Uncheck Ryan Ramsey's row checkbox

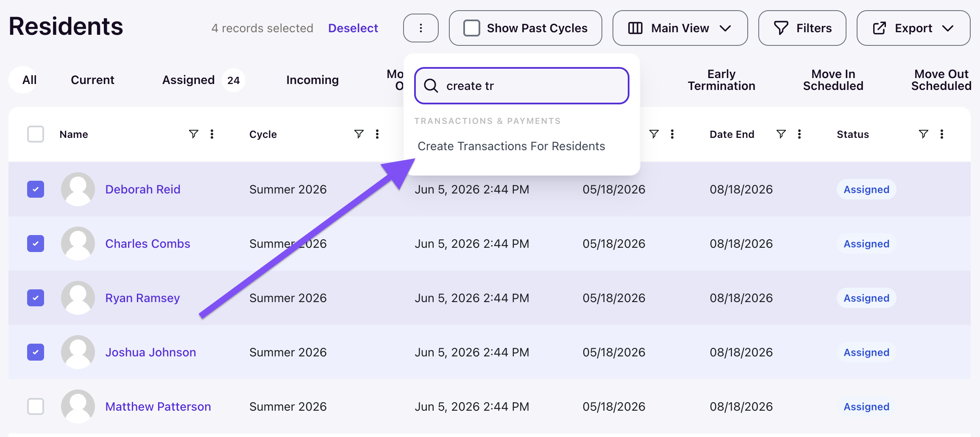[x=36, y=298]
